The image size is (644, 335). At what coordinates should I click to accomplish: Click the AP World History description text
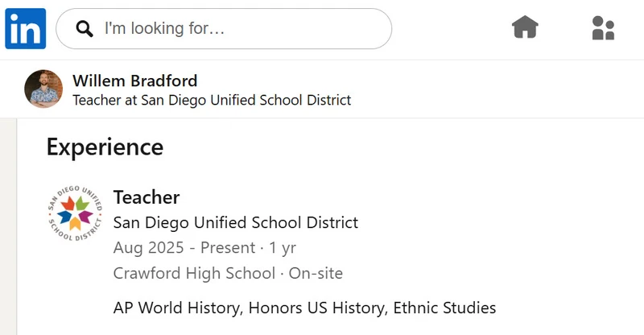click(177, 308)
